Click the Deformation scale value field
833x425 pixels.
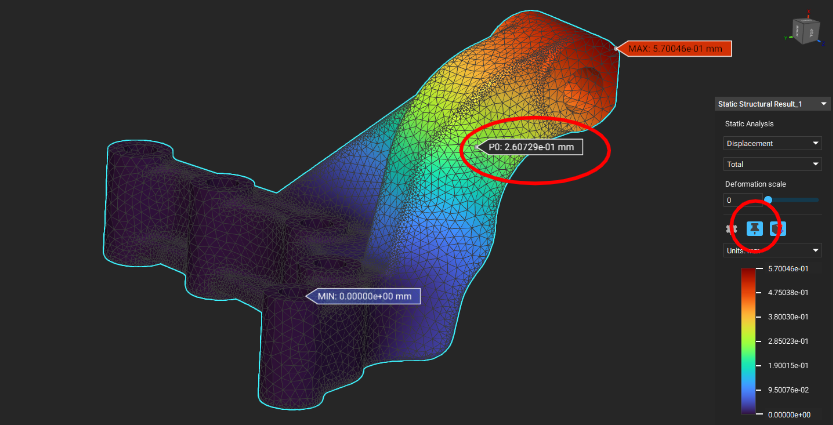pos(741,200)
